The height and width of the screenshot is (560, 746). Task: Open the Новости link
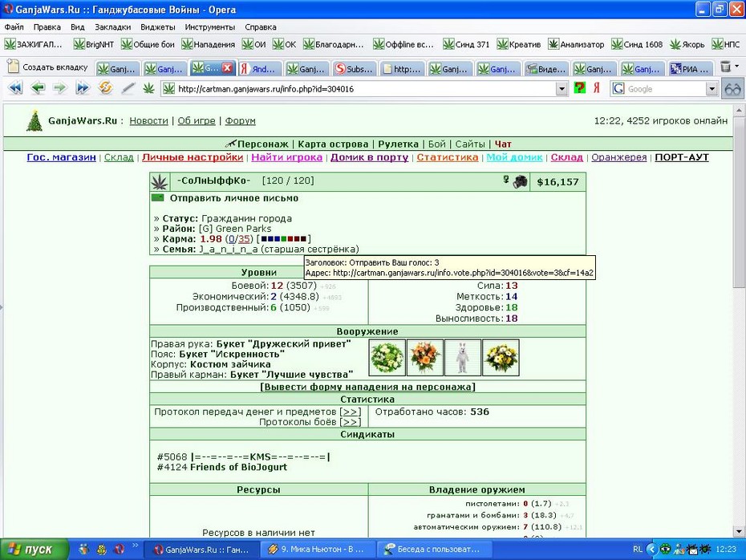[149, 121]
